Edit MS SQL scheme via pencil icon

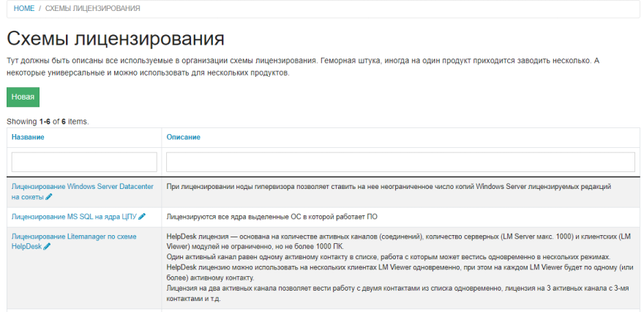coord(142,216)
